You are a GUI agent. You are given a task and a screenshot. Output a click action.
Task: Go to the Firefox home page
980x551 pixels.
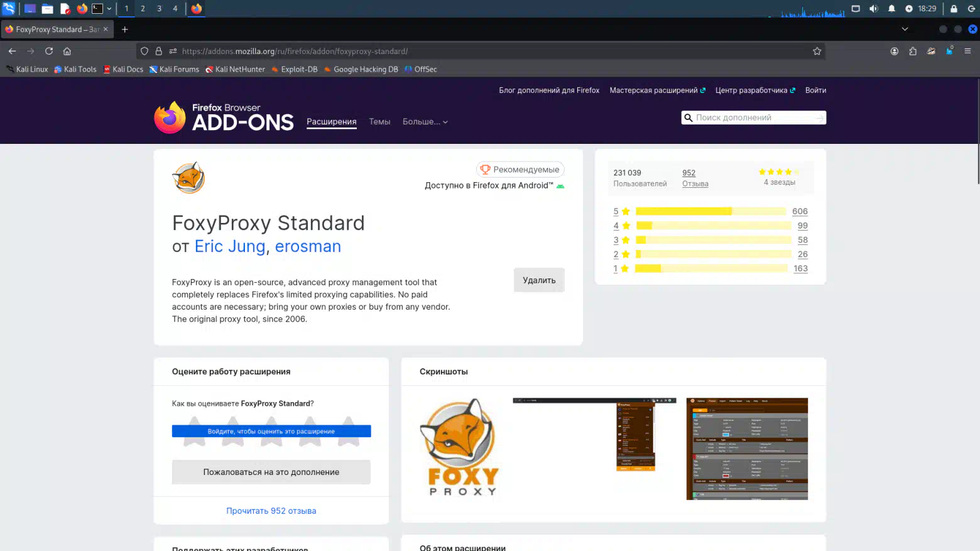pos(67,51)
